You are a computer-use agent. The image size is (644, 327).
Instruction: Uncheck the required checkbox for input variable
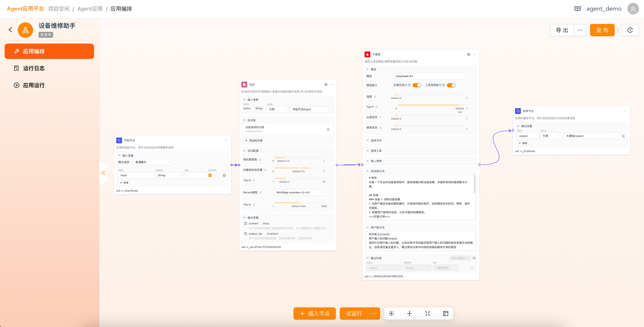(210, 175)
